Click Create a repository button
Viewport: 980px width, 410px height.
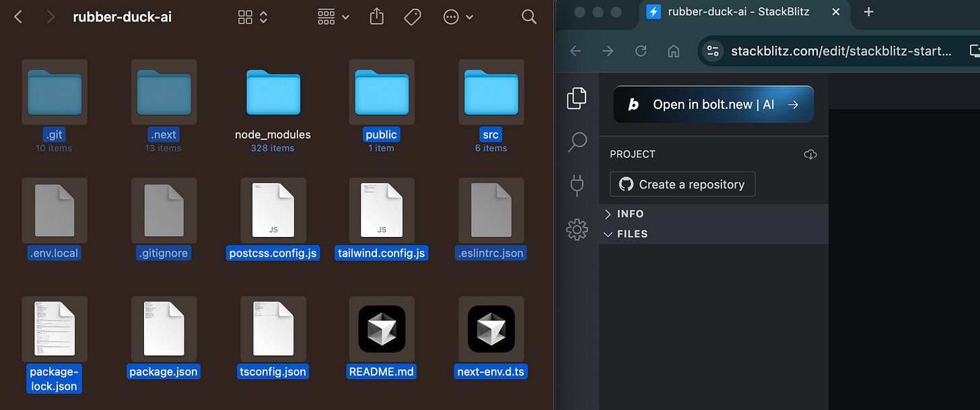pos(682,184)
